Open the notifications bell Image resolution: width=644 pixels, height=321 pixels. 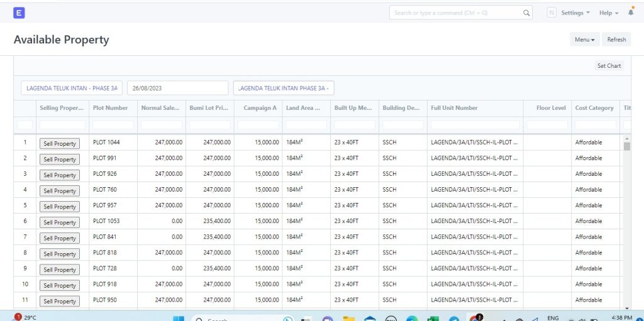(x=631, y=13)
